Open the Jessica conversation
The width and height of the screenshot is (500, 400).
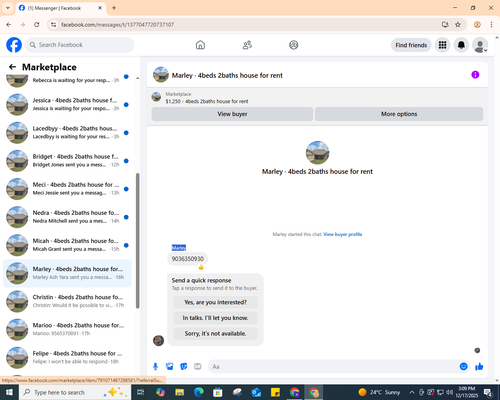[67, 104]
